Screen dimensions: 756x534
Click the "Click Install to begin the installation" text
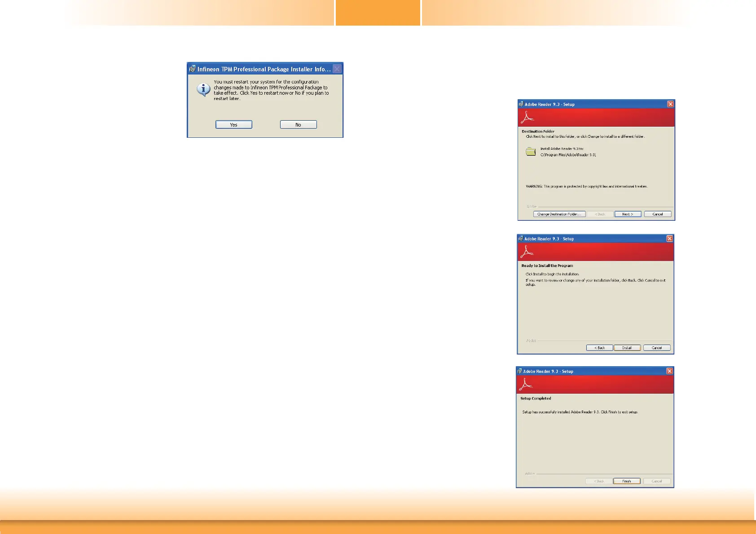pyautogui.click(x=553, y=274)
